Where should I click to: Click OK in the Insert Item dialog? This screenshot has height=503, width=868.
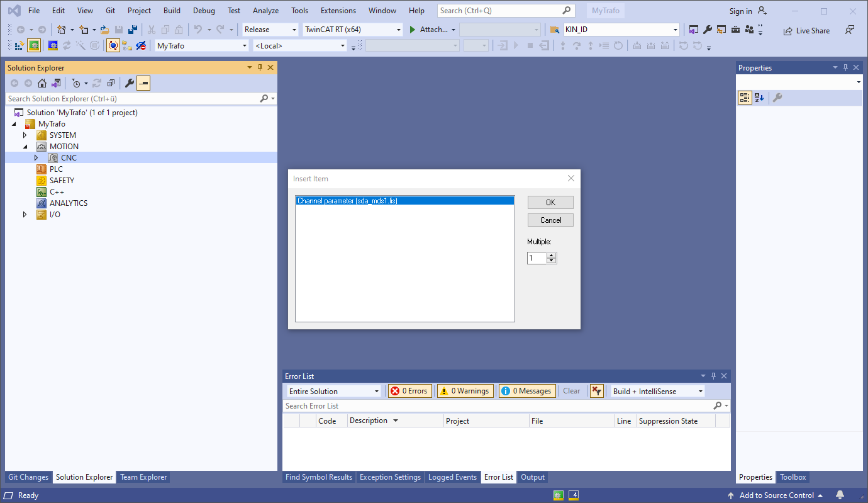[550, 202]
